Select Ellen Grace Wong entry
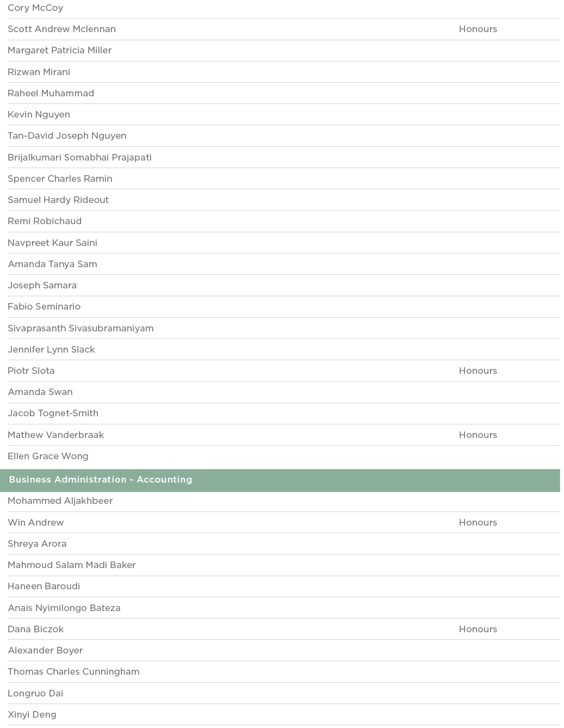This screenshot has height=728, width=564. click(x=48, y=456)
